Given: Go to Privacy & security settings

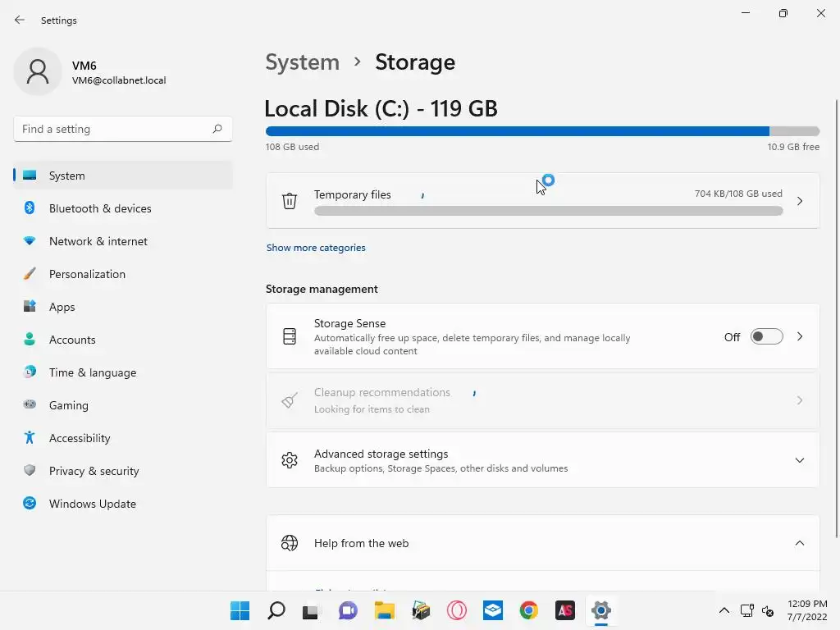Looking at the screenshot, I should point(94,471).
